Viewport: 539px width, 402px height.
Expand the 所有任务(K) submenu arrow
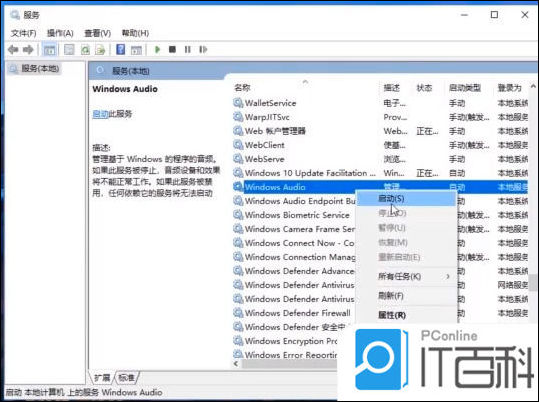point(448,276)
